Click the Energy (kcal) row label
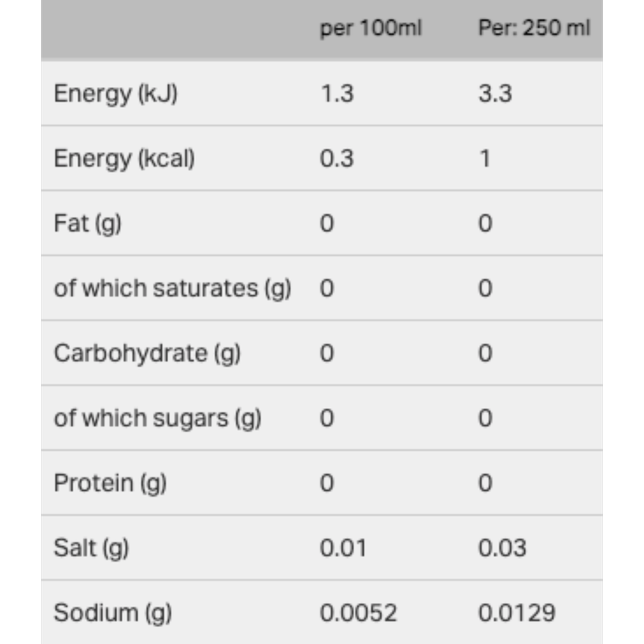This screenshot has width=644, height=644. click(x=124, y=159)
